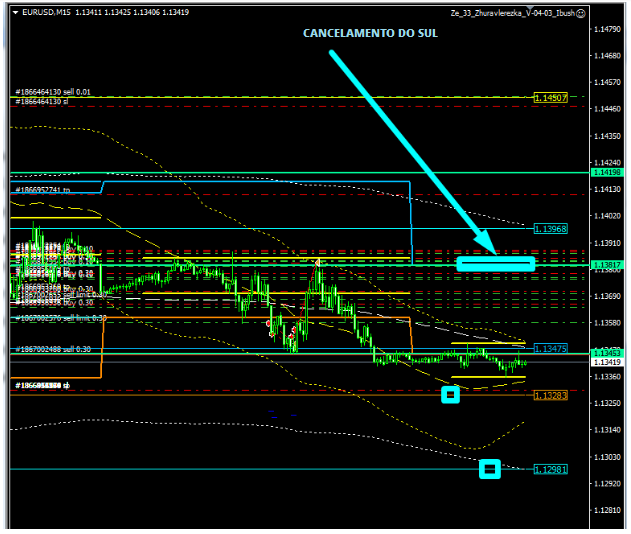The image size is (631, 534).
Task: Click the 1.13030 price scale value
Action: [607, 457]
